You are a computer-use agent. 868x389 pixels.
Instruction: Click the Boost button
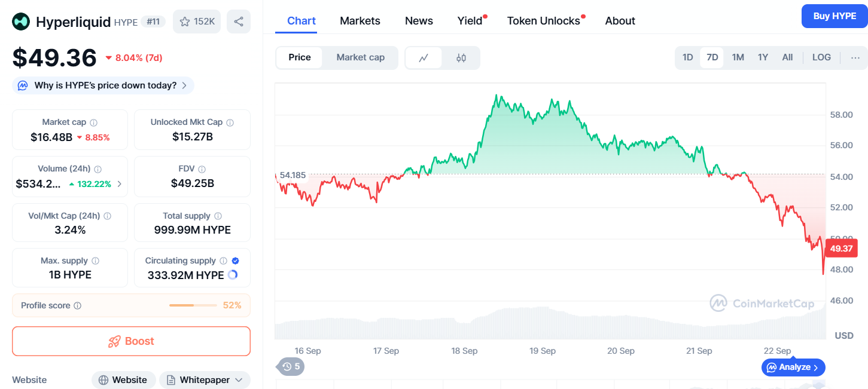point(131,341)
